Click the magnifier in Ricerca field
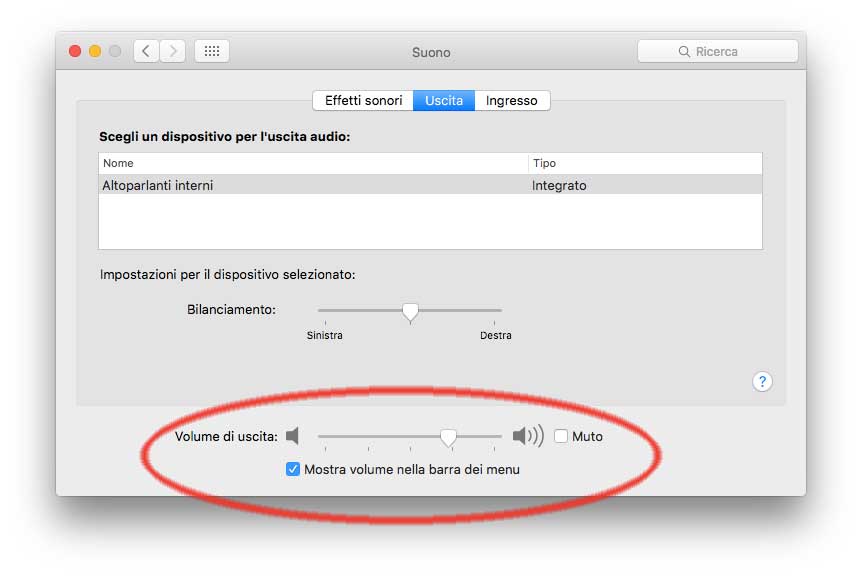This screenshot has height=576, width=862. click(684, 52)
